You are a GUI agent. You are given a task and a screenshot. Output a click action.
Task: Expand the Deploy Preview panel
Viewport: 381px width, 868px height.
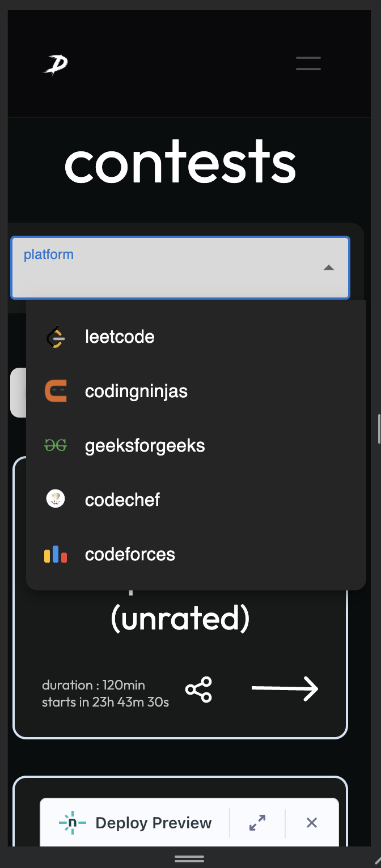(257, 823)
